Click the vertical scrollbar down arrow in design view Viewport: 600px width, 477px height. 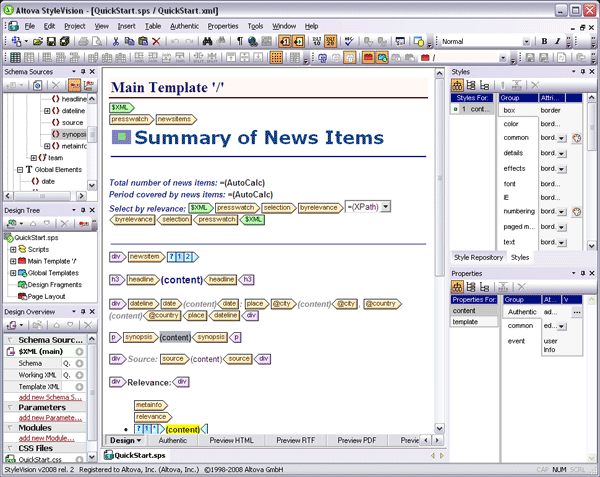click(440, 428)
